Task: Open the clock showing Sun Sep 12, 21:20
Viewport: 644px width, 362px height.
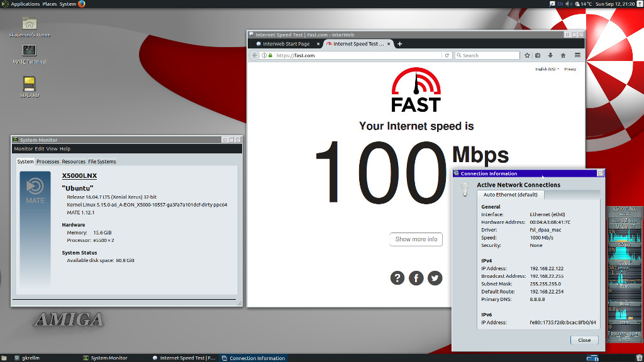Action: [x=615, y=4]
